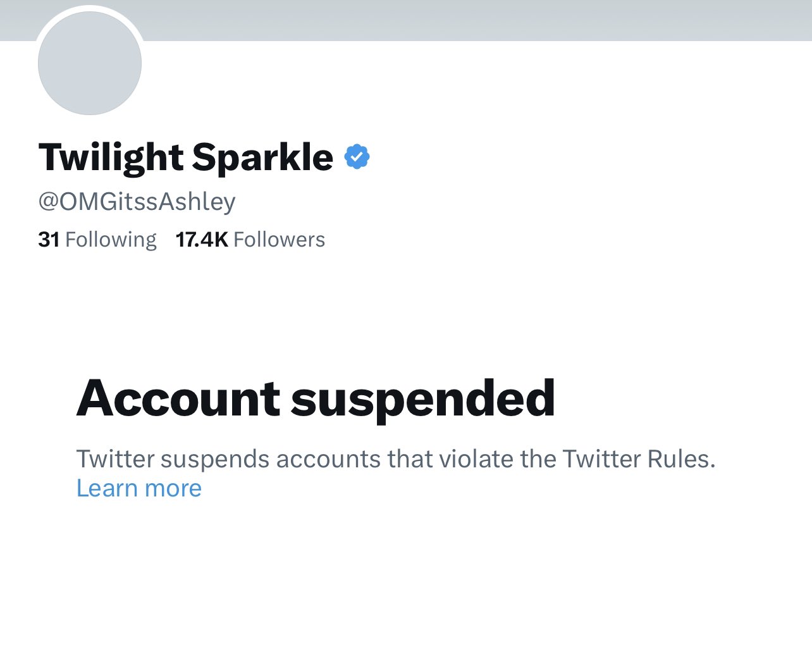The image size is (812, 652).
Task: Click the Followers label text
Action: coord(280,240)
